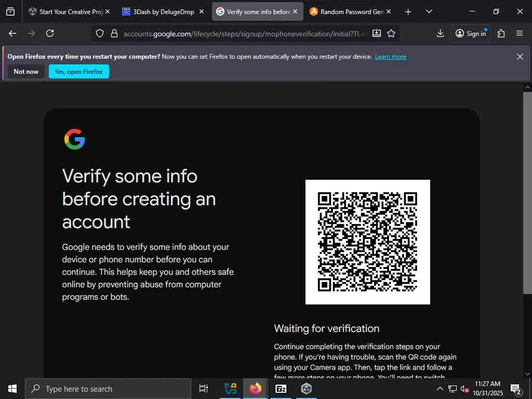Image resolution: width=532 pixels, height=399 pixels.
Task: Open the Windows Start menu
Action: [x=12, y=389]
